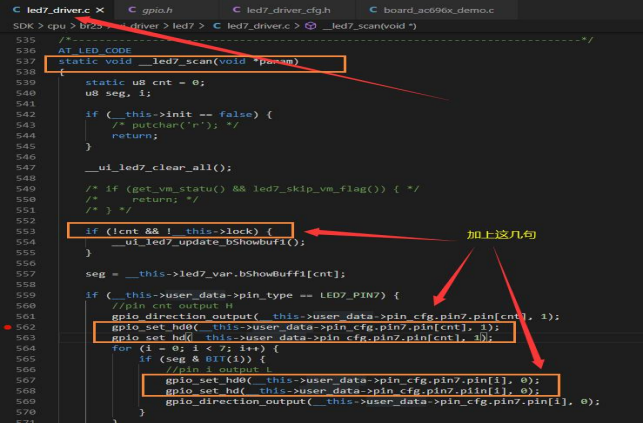Click line number 564 in the gutter
The width and height of the screenshot is (643, 423).
point(26,348)
